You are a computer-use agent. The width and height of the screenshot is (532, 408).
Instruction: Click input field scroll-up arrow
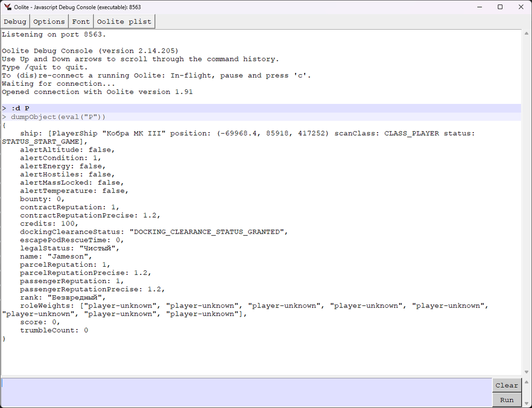(x=526, y=382)
